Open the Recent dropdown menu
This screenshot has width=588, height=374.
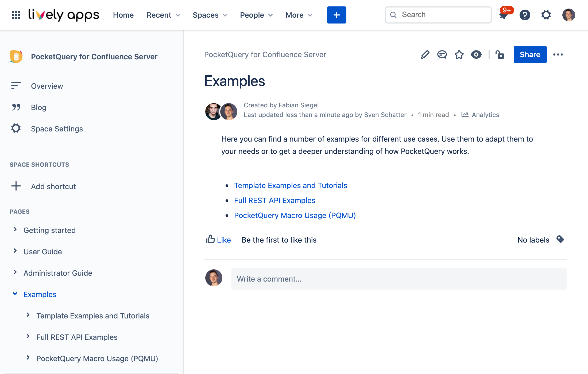click(164, 15)
